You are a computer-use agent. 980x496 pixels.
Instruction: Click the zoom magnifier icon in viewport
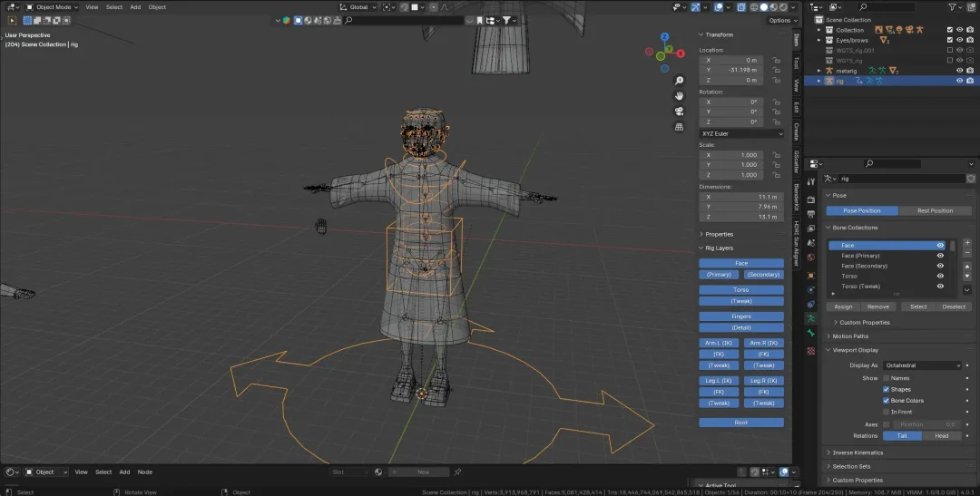click(x=679, y=79)
